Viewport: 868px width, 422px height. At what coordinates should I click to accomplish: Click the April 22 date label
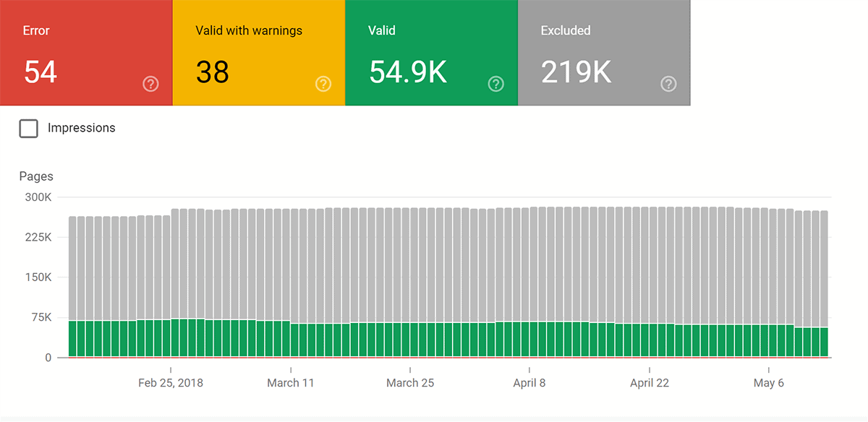[650, 383]
